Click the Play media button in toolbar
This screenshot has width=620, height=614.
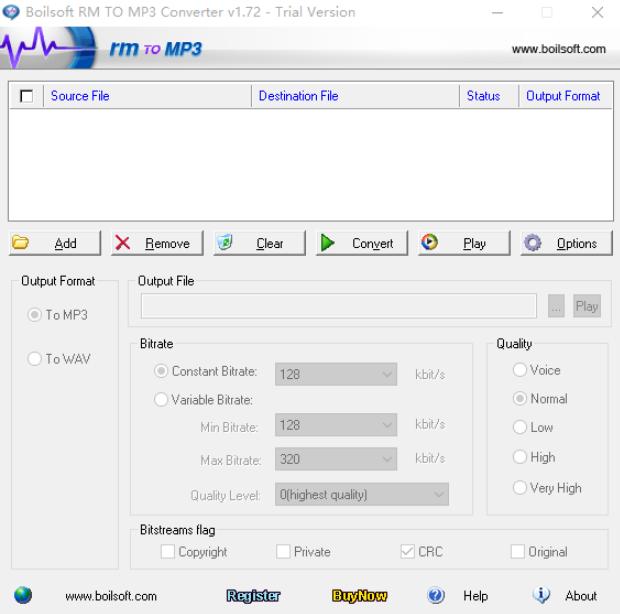tap(464, 243)
